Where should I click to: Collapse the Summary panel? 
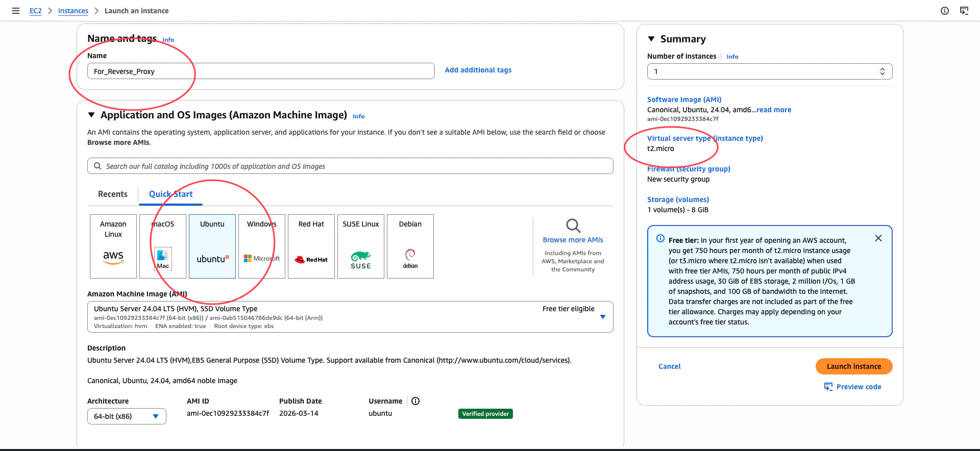coord(651,39)
